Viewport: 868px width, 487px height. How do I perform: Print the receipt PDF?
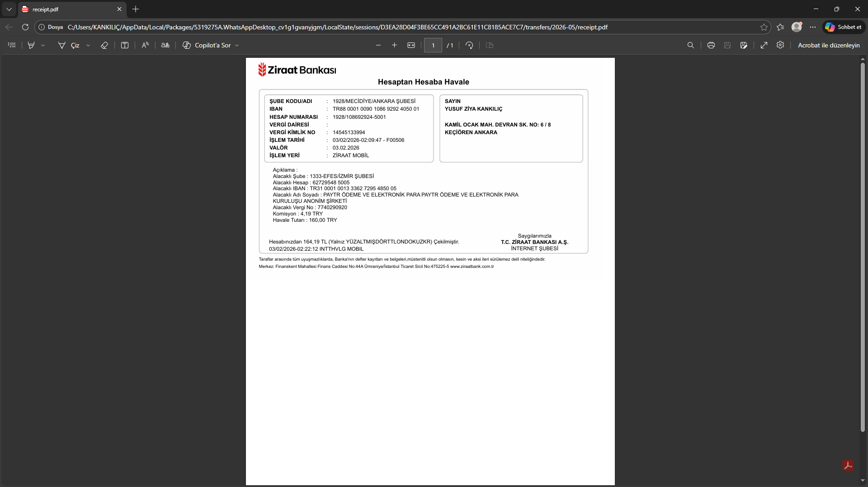click(711, 45)
